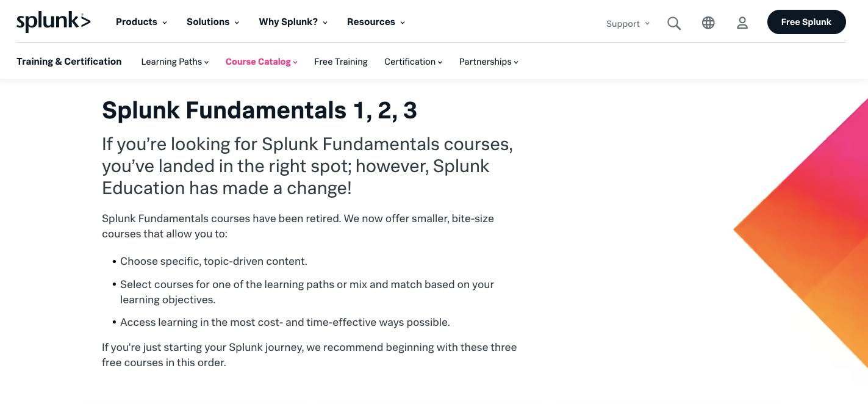868x404 pixels.
Task: Expand the Products menu
Action: coord(142,22)
